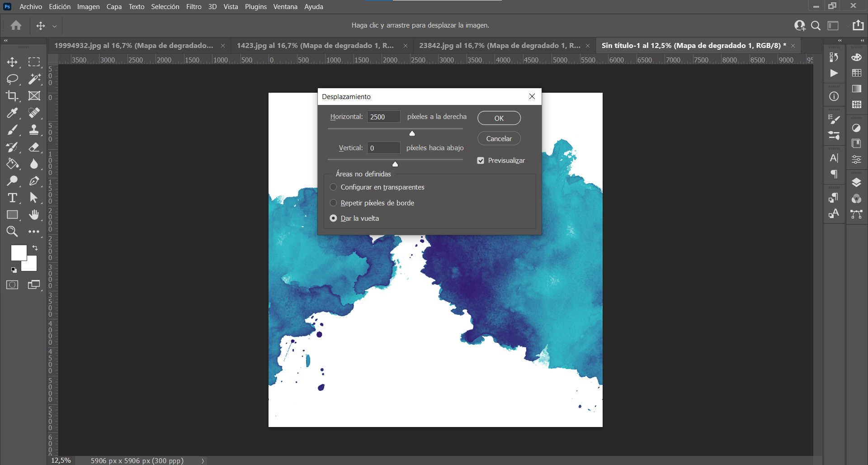Select the Zoom tool in the toolbox

click(x=12, y=232)
